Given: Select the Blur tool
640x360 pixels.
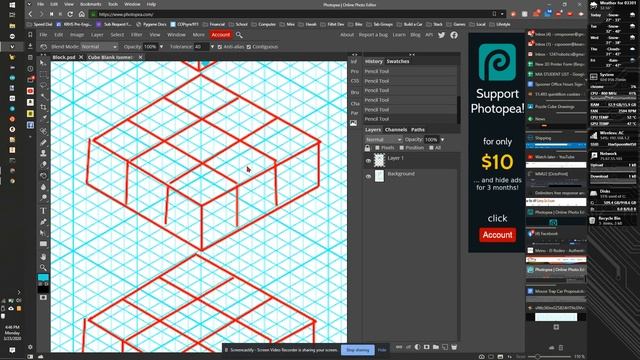Looking at the screenshot, I should [x=43, y=187].
